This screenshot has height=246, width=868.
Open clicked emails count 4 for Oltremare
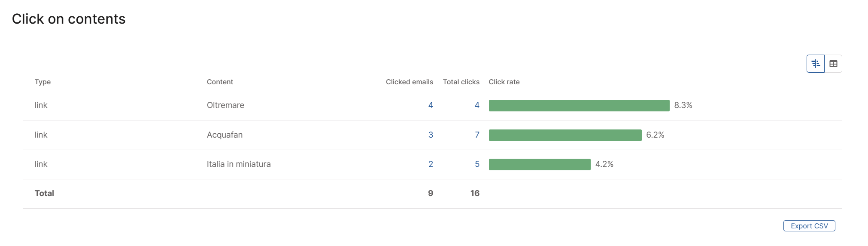(x=431, y=105)
